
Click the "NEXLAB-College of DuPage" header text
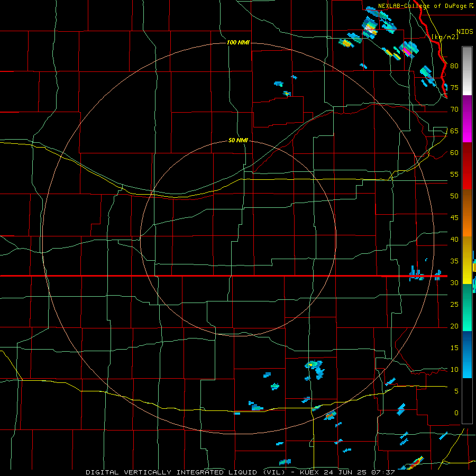pyautogui.click(x=422, y=6)
